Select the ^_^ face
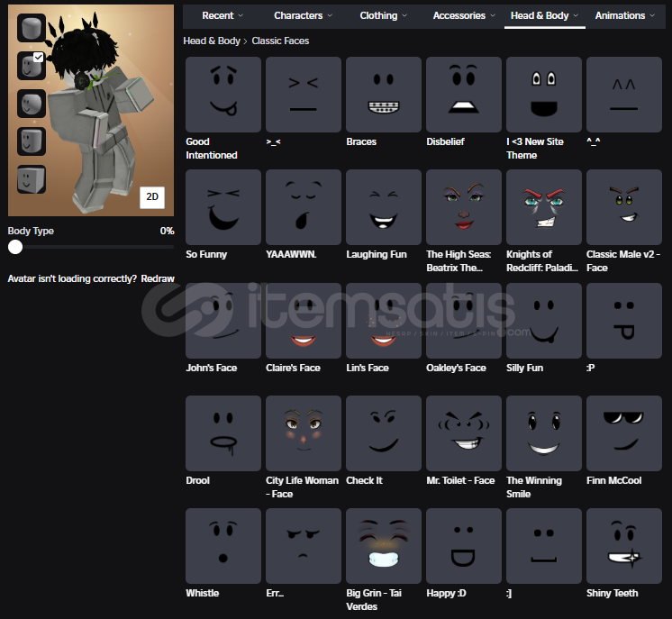 (x=624, y=95)
